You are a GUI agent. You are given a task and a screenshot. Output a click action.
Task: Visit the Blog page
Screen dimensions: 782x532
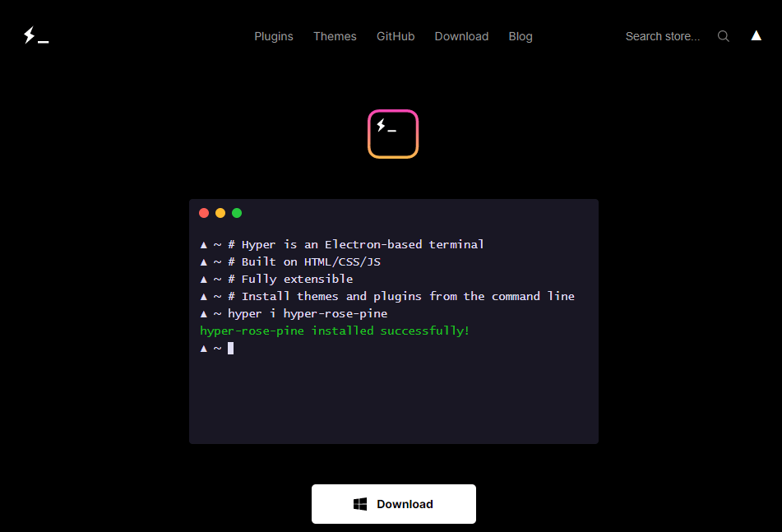(521, 36)
